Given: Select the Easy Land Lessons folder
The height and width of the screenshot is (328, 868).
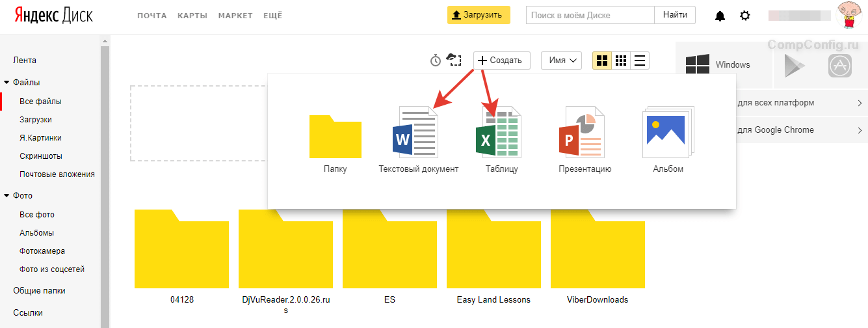Looking at the screenshot, I should point(493,249).
